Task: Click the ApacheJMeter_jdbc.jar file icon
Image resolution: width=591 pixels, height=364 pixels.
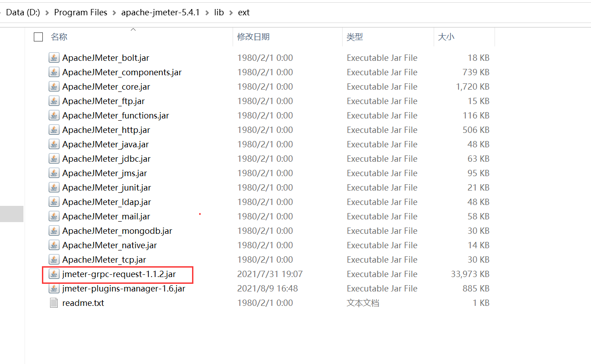Action: [x=54, y=159]
